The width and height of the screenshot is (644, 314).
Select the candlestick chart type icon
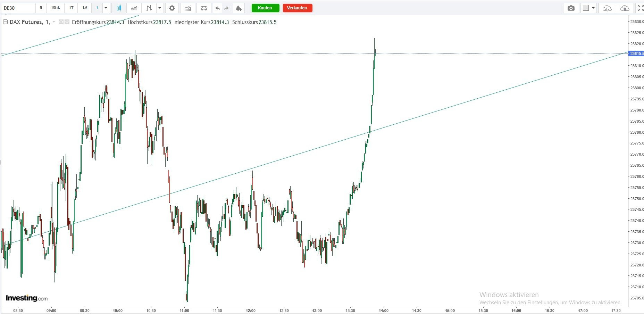(x=119, y=8)
